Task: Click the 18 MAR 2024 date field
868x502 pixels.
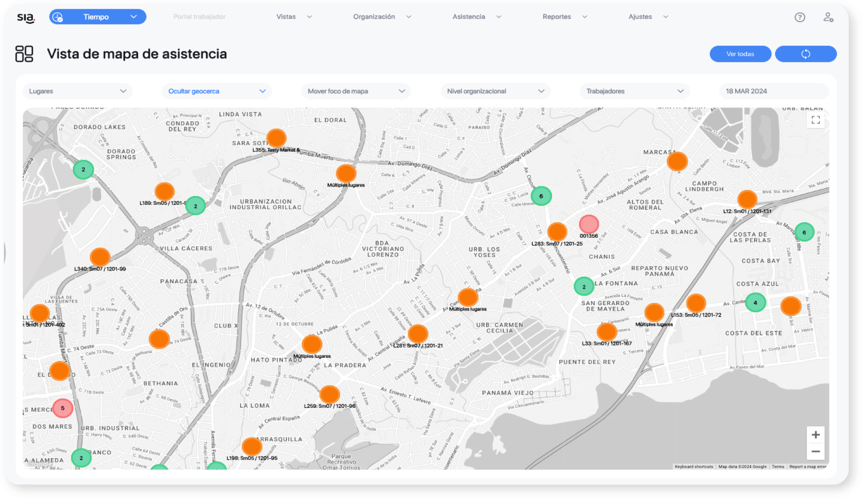Action: coord(773,91)
